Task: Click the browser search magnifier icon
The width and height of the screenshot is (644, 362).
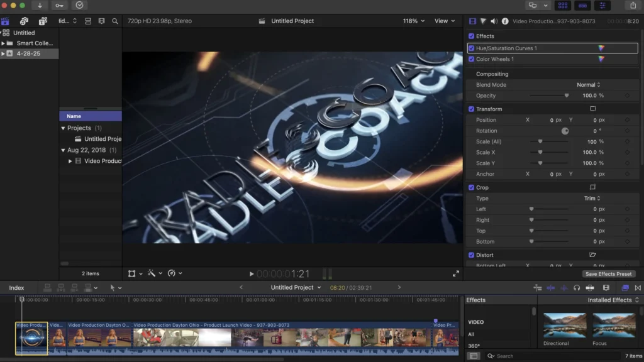Action: (x=115, y=21)
